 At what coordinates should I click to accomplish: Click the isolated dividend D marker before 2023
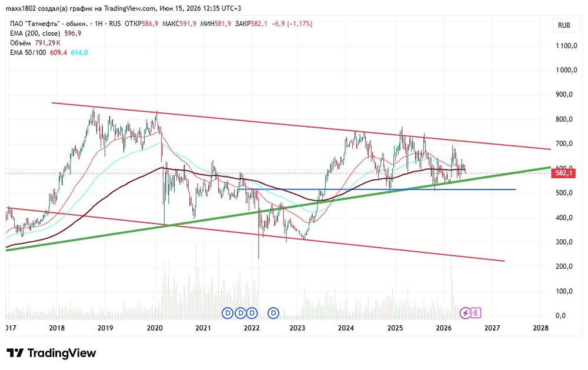[273, 312]
